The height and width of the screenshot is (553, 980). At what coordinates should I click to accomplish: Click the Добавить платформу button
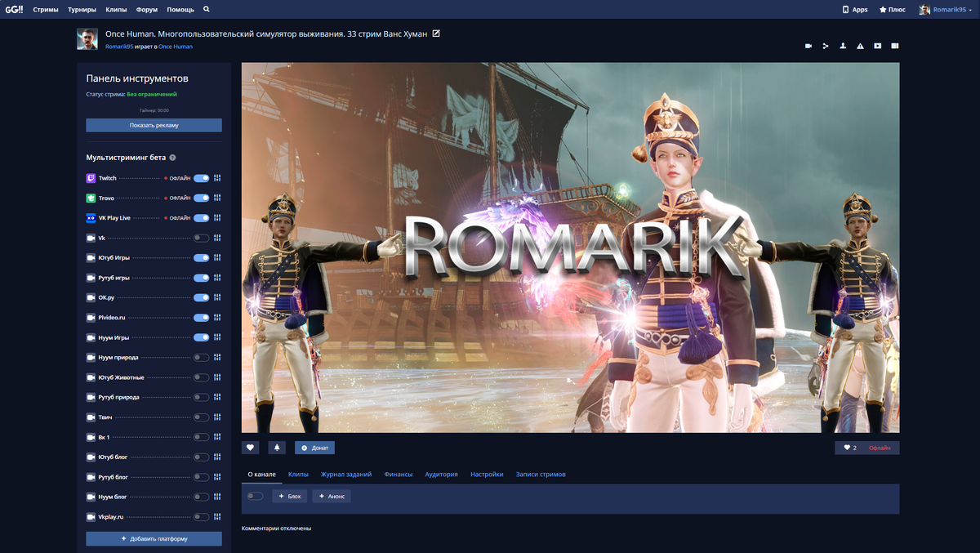(154, 539)
